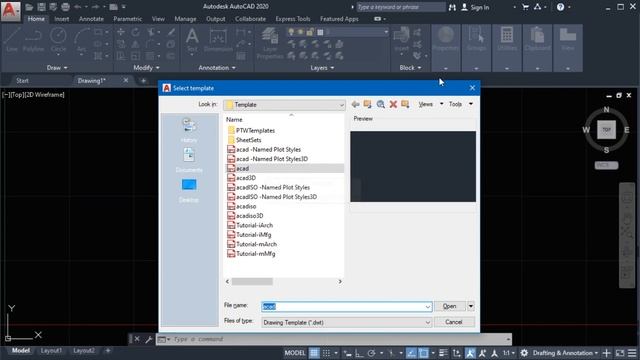Switch to the Parametric ribbon tab
This screenshot has height=360, width=640.
(x=128, y=19)
